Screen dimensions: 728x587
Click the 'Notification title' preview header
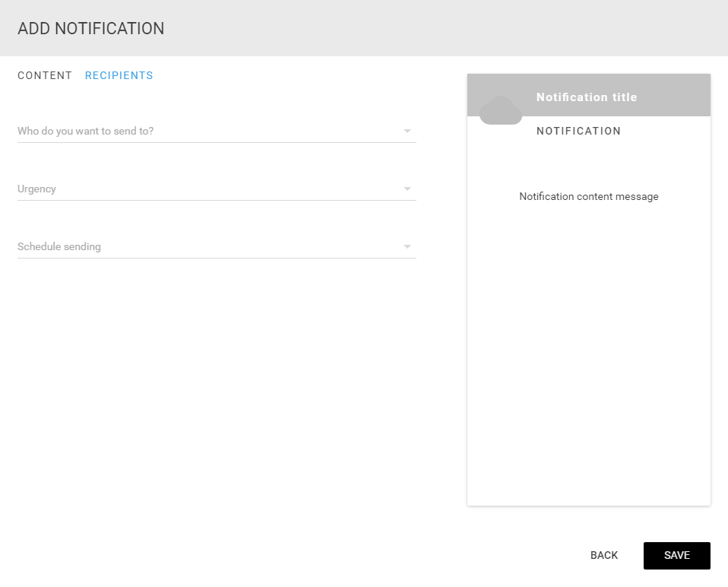[x=587, y=97]
